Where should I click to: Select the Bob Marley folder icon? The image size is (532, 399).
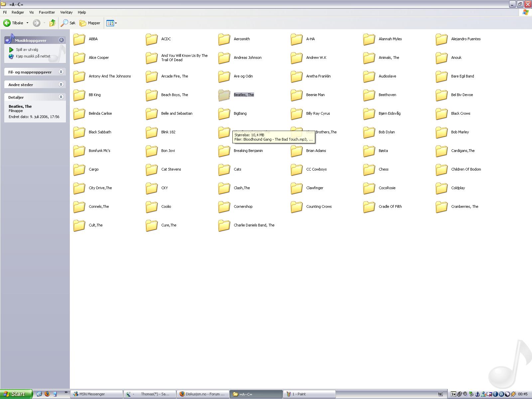[x=442, y=132]
